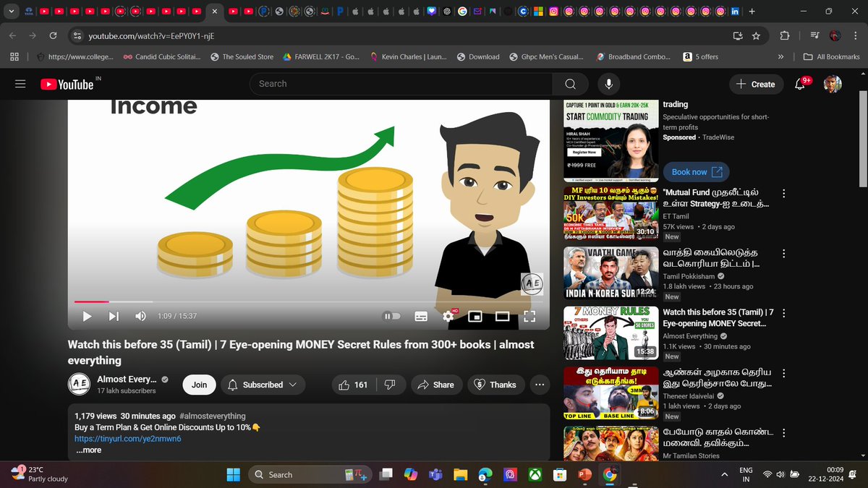Image resolution: width=868 pixels, height=488 pixels.
Task: Skip to the next video
Action: coord(114,316)
